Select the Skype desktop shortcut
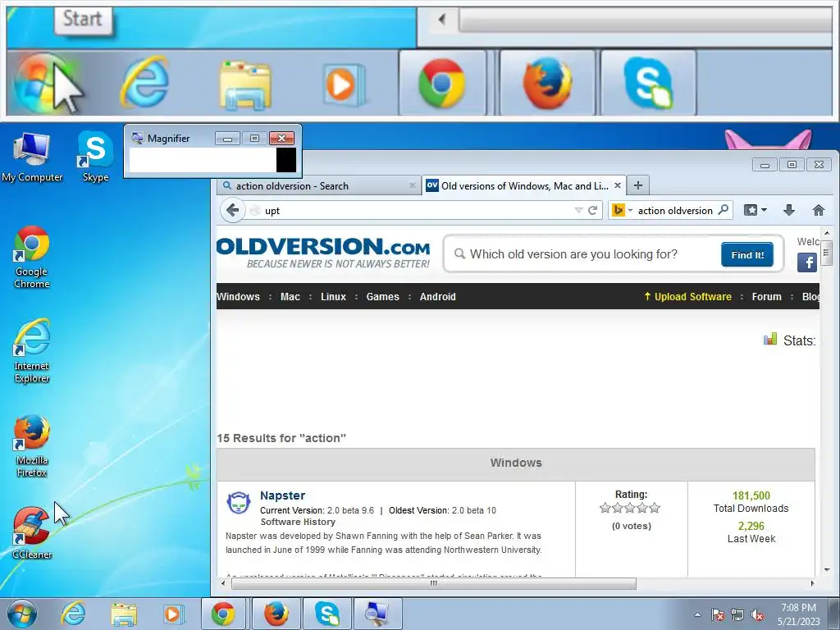The width and height of the screenshot is (840, 630). coord(95,157)
